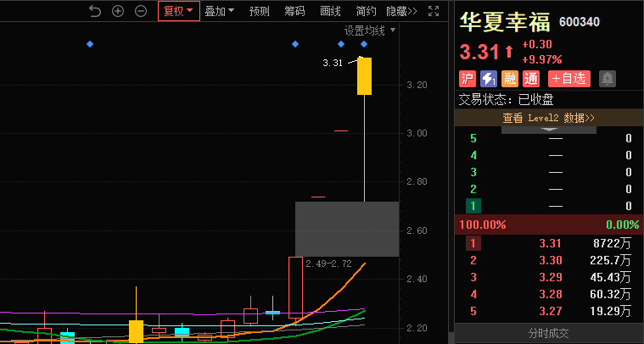The width and height of the screenshot is (644, 344).
Task: Click 隐藏>> to hide the side panel
Action: pos(401,11)
